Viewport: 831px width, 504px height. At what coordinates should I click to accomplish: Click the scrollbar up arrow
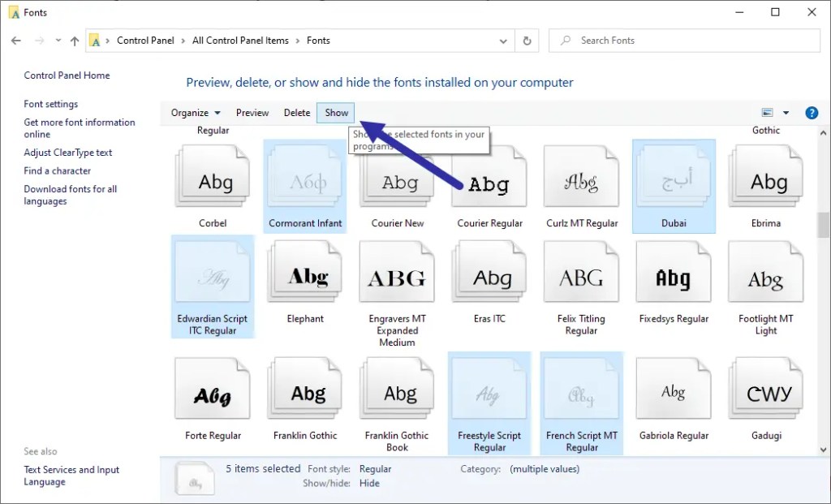click(823, 133)
